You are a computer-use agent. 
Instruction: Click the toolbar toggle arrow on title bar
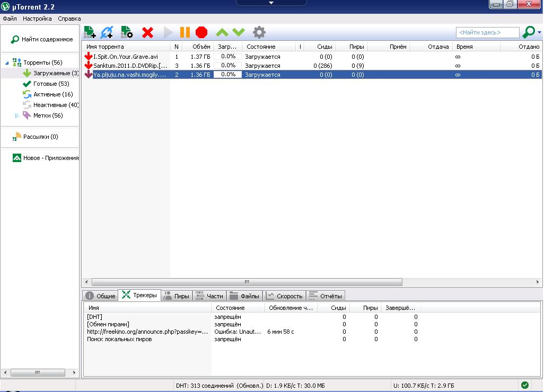coord(271,3)
